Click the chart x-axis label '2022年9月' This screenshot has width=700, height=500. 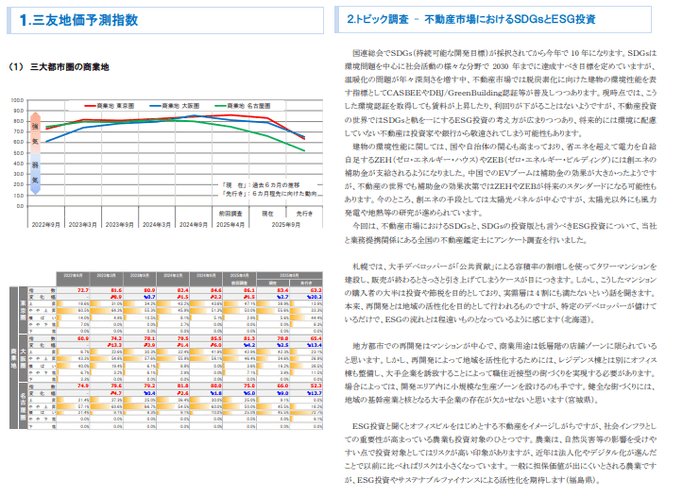[x=46, y=225]
